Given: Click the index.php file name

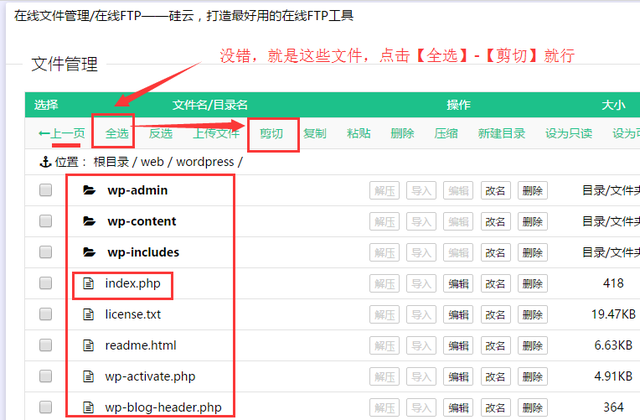Looking at the screenshot, I should pos(133,283).
